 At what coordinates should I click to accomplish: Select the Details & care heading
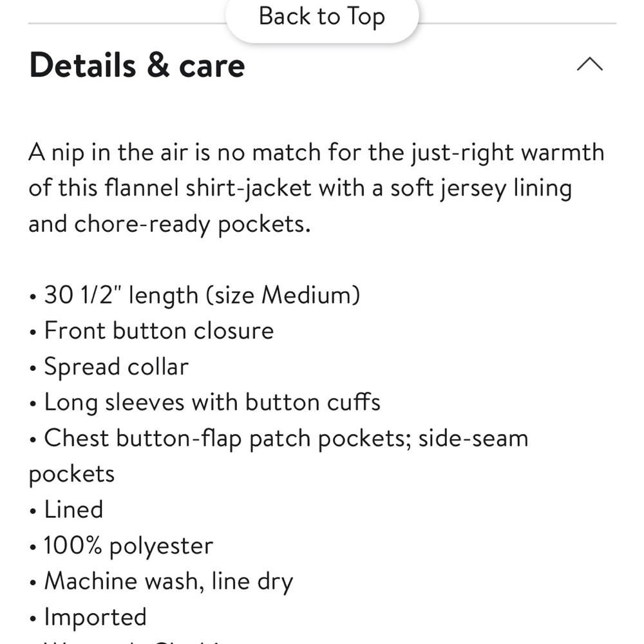pos(136,64)
